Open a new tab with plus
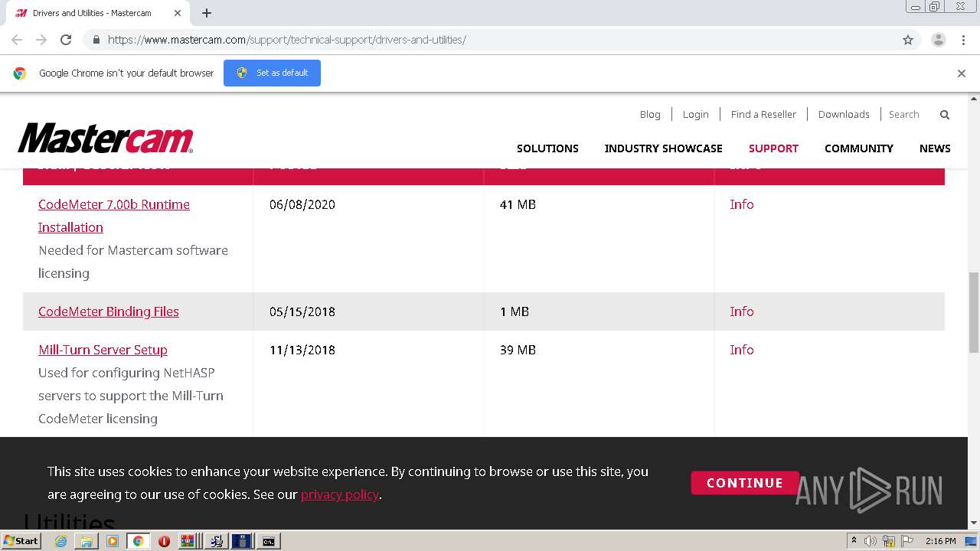The image size is (980, 551). pyautogui.click(x=207, y=13)
